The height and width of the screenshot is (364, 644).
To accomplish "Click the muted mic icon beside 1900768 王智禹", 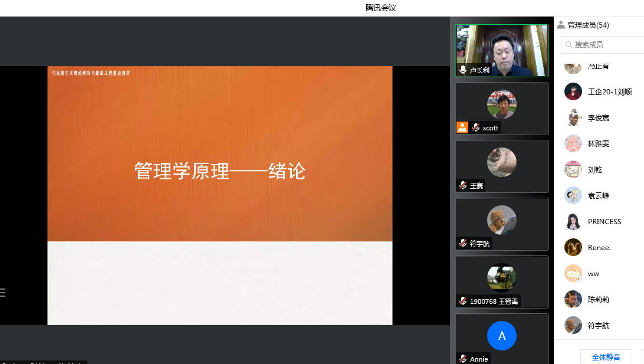I will click(x=463, y=301).
